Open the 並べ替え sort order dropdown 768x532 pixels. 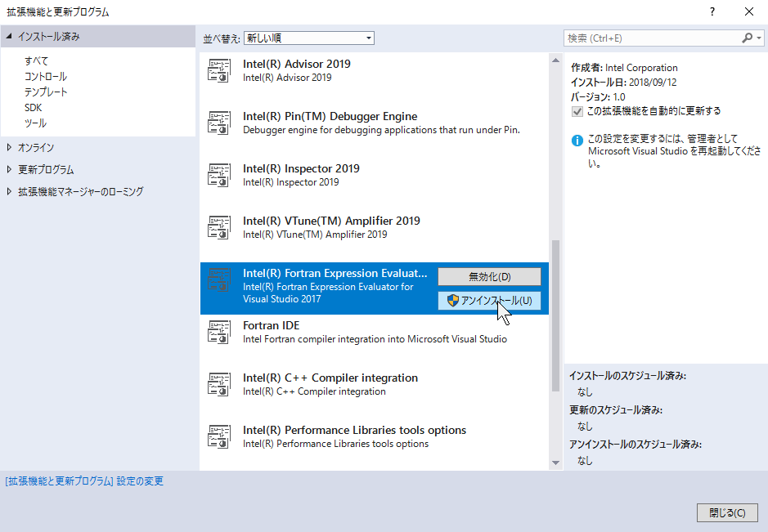[x=308, y=38]
